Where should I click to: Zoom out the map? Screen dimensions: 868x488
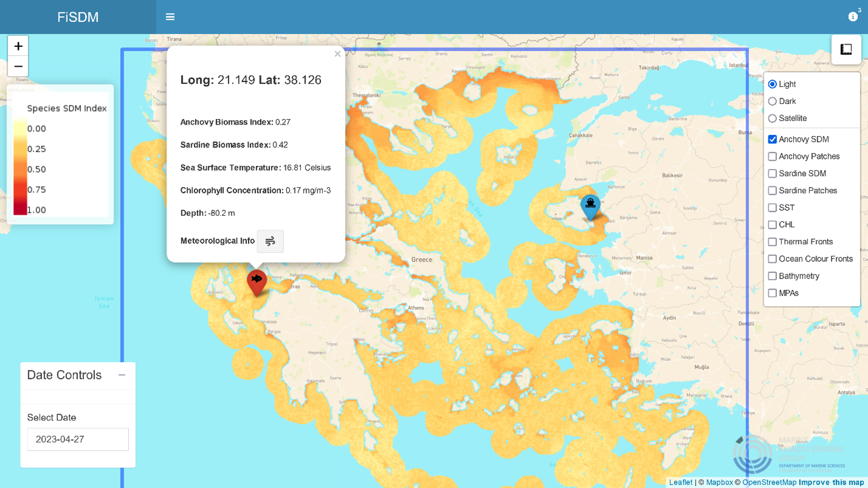[x=18, y=67]
